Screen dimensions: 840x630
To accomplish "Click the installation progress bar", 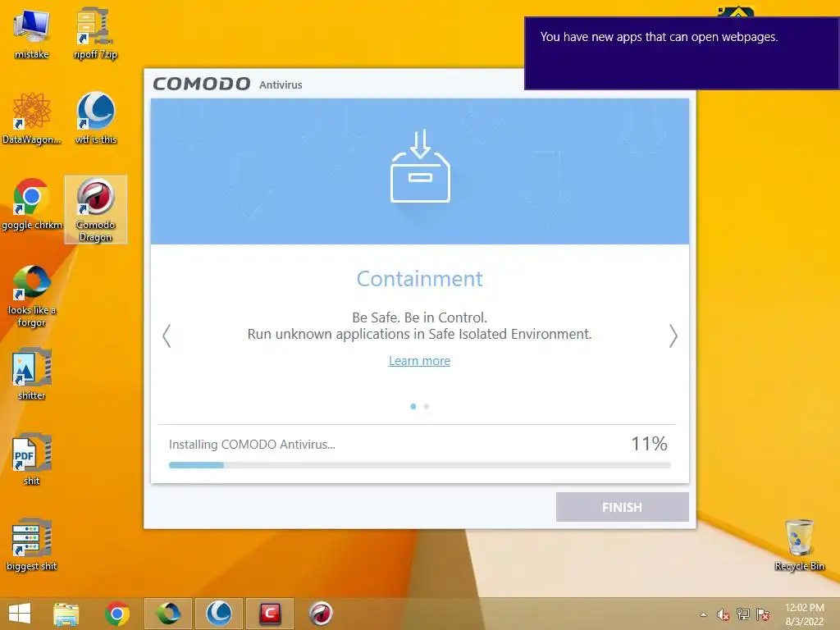I will (x=419, y=465).
